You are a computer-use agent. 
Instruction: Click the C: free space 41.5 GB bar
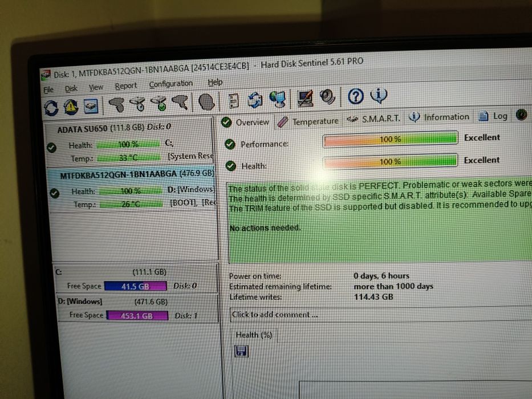pos(135,286)
